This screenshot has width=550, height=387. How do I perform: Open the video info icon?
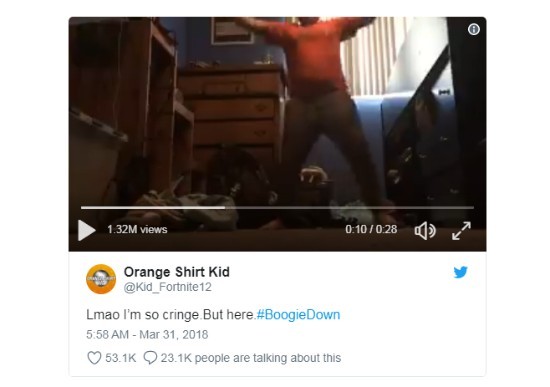474,29
